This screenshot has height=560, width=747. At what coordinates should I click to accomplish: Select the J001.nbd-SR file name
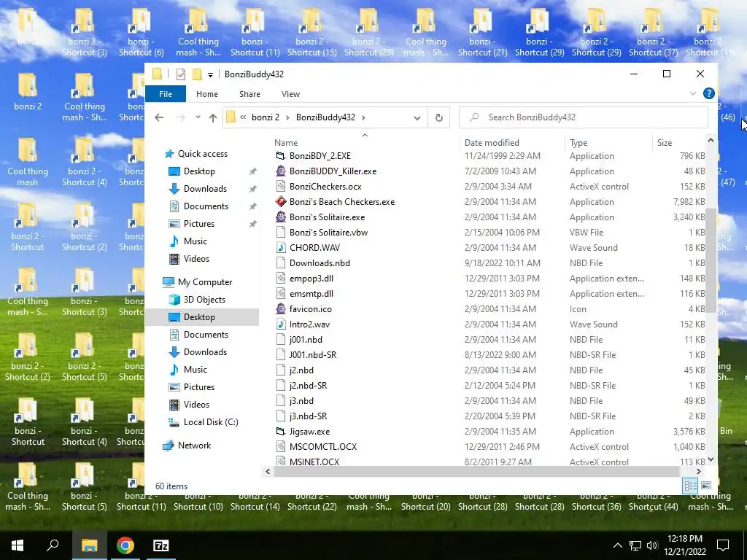pyautogui.click(x=312, y=355)
